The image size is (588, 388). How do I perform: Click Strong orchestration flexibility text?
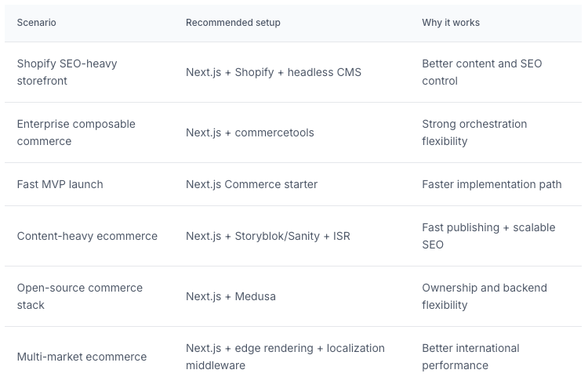point(474,132)
